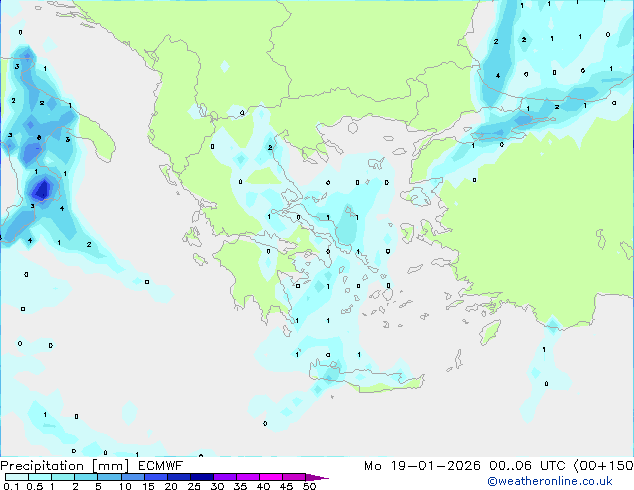Select the 1–2 mm legend color swatch
Screen dimensions: 634x490
coord(63,477)
